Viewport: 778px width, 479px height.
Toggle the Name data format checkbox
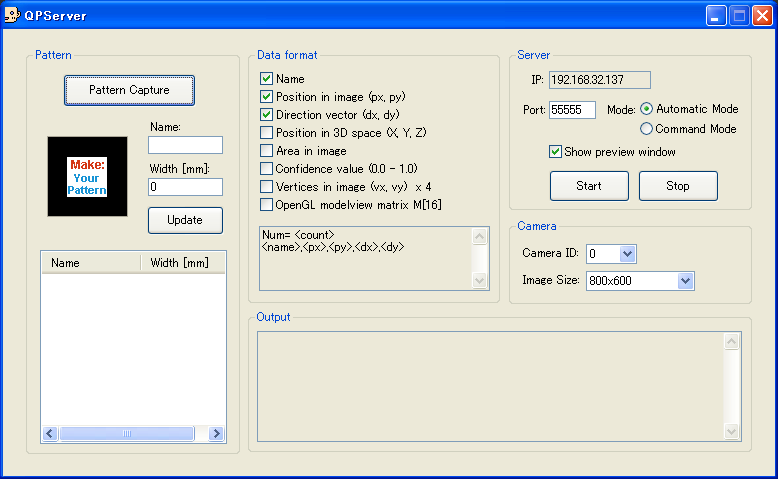tap(266, 79)
